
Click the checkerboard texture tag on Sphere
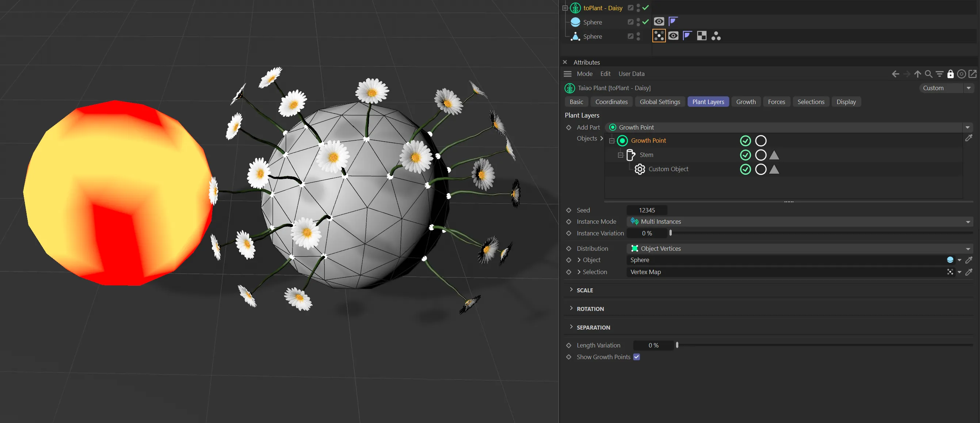(702, 36)
